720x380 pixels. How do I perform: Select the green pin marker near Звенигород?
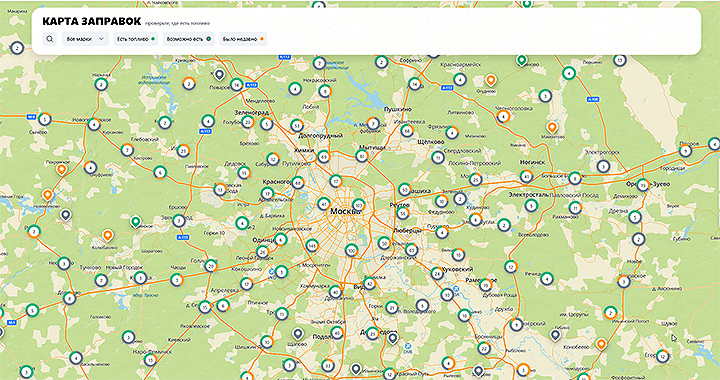tap(135, 222)
